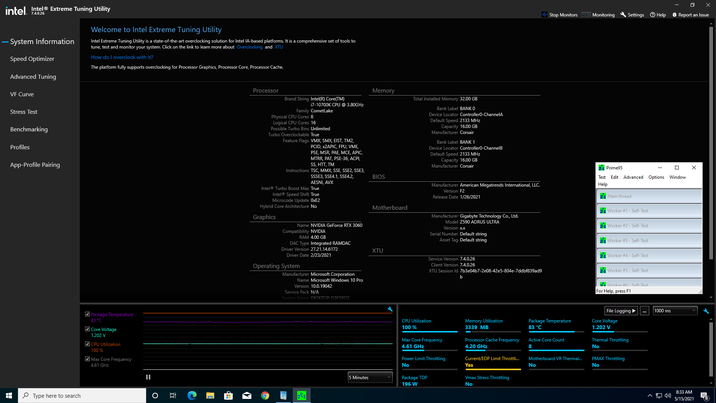
Task: Start File Logging
Action: pos(621,311)
